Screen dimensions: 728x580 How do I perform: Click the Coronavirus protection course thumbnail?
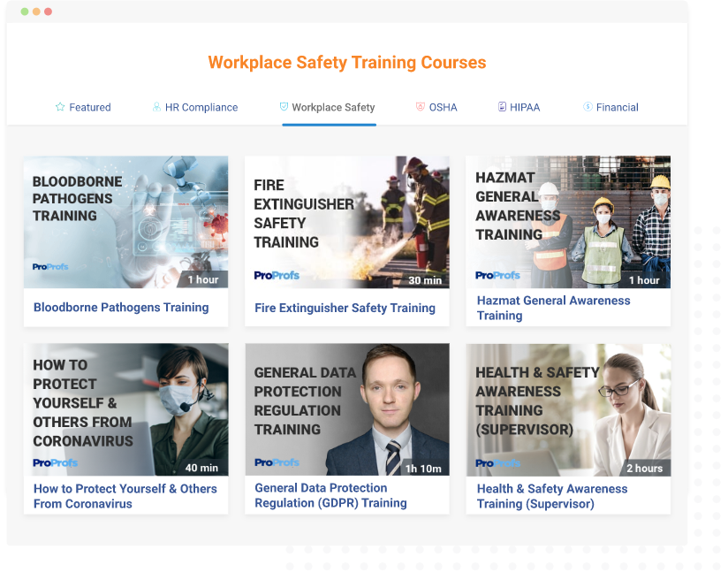(125, 408)
